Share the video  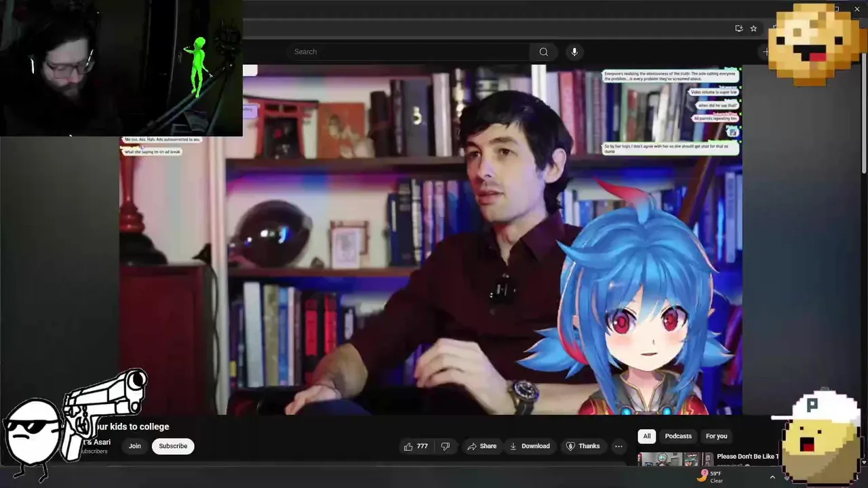click(x=481, y=446)
